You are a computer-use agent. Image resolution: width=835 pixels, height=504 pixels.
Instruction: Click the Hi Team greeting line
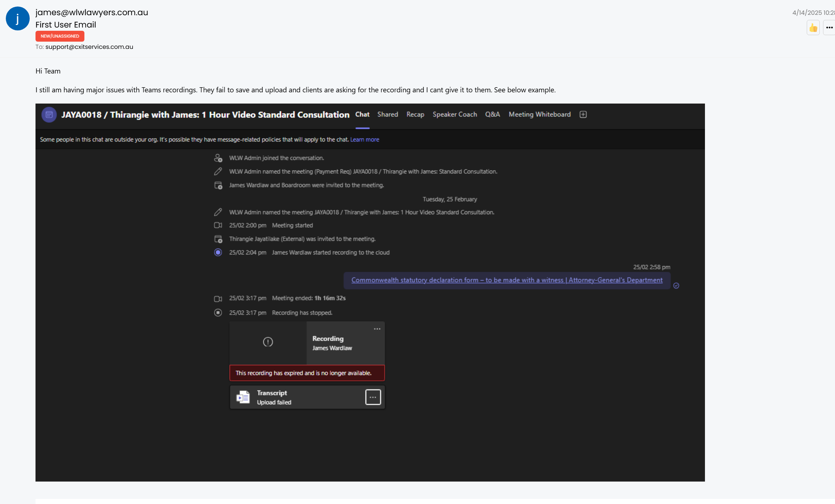click(x=48, y=71)
